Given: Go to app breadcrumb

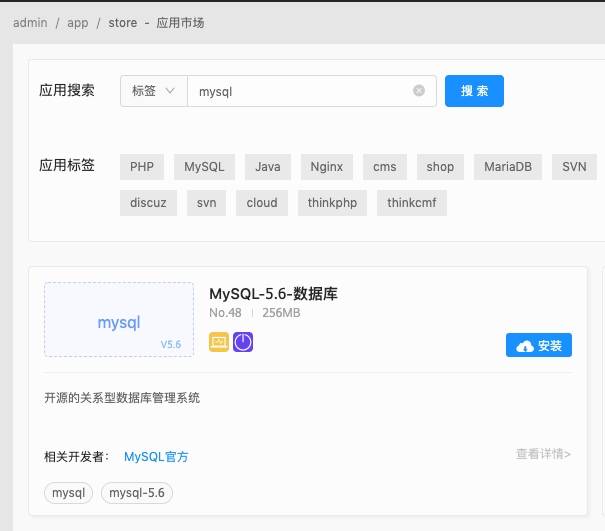Looking at the screenshot, I should 78,23.
